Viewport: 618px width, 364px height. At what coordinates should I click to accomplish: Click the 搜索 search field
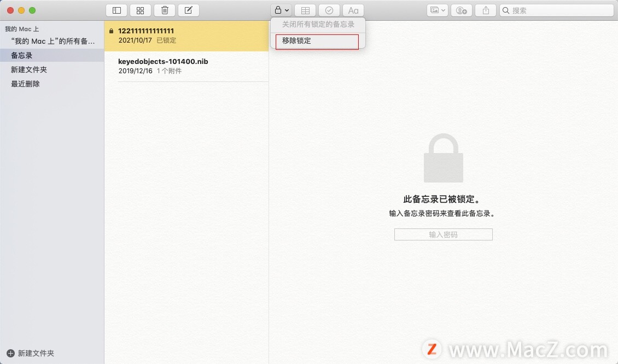click(x=557, y=10)
